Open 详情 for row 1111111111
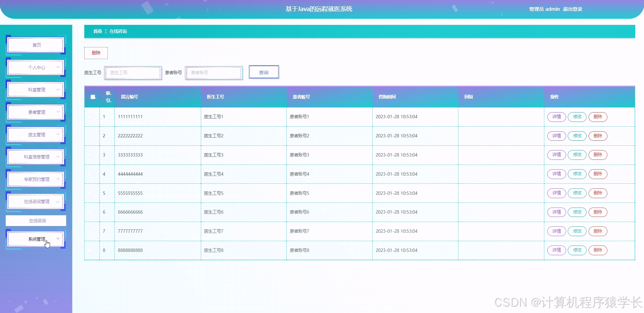This screenshot has height=313, width=644. [x=557, y=117]
